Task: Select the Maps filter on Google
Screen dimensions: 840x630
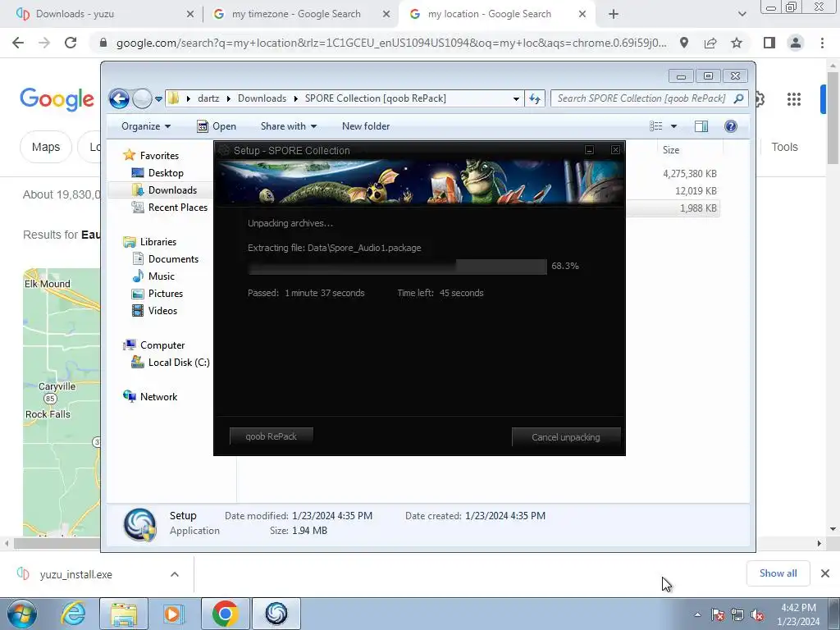Action: [46, 147]
